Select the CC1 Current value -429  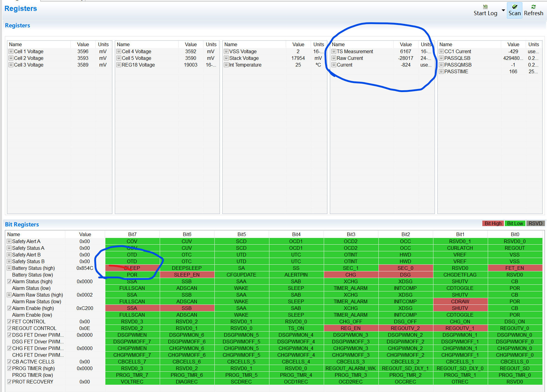click(x=513, y=51)
